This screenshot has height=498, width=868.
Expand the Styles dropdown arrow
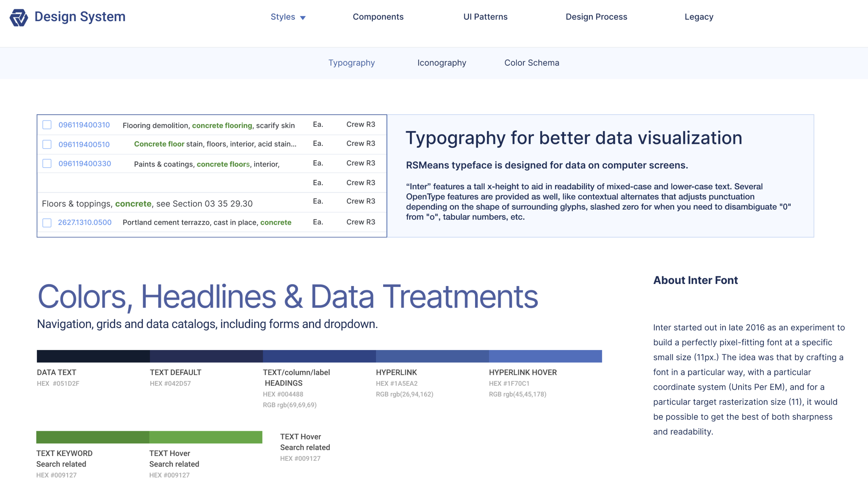point(302,17)
